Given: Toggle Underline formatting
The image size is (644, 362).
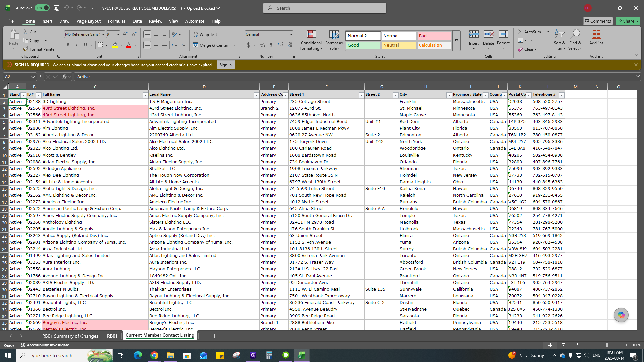Looking at the screenshot, I should coord(85,45).
